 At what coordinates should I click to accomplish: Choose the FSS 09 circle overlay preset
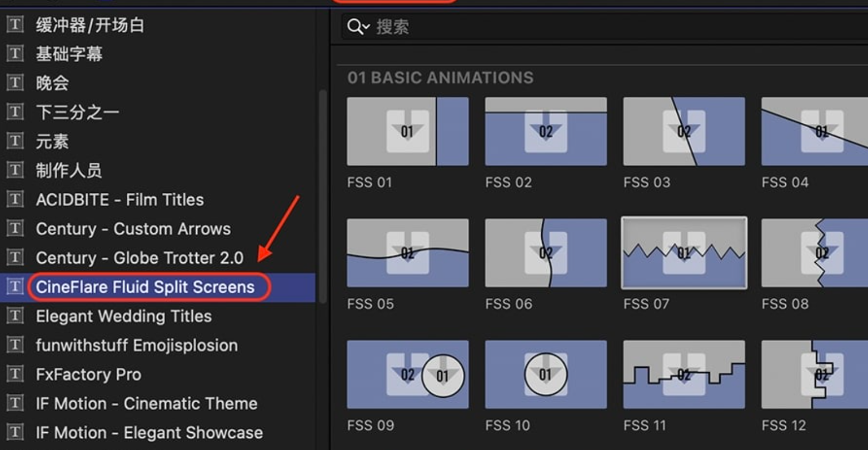tap(407, 374)
